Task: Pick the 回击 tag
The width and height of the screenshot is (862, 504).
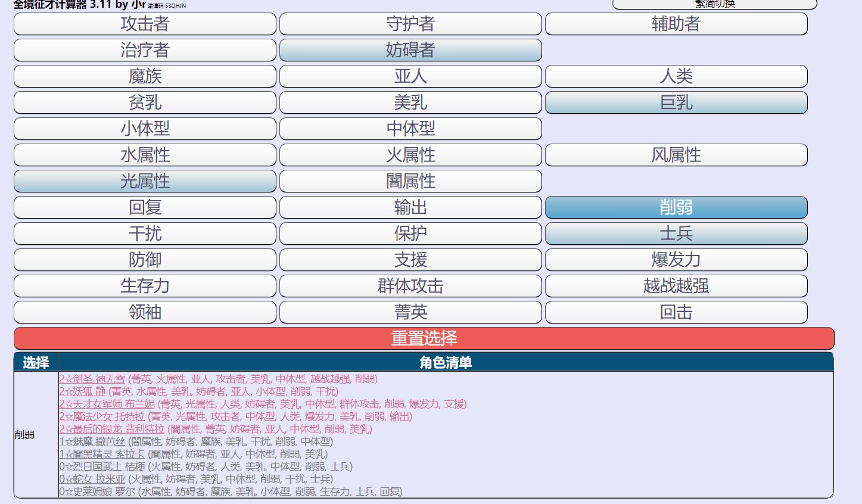Action: point(676,312)
